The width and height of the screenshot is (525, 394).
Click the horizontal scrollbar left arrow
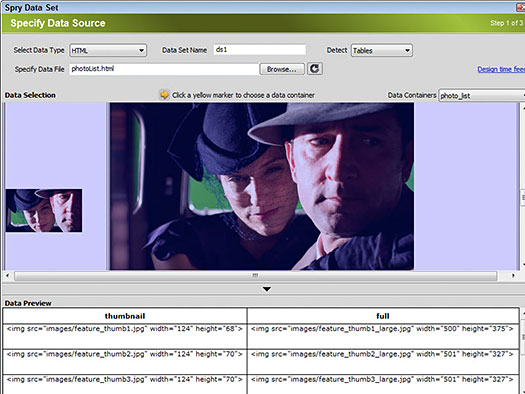(x=7, y=275)
